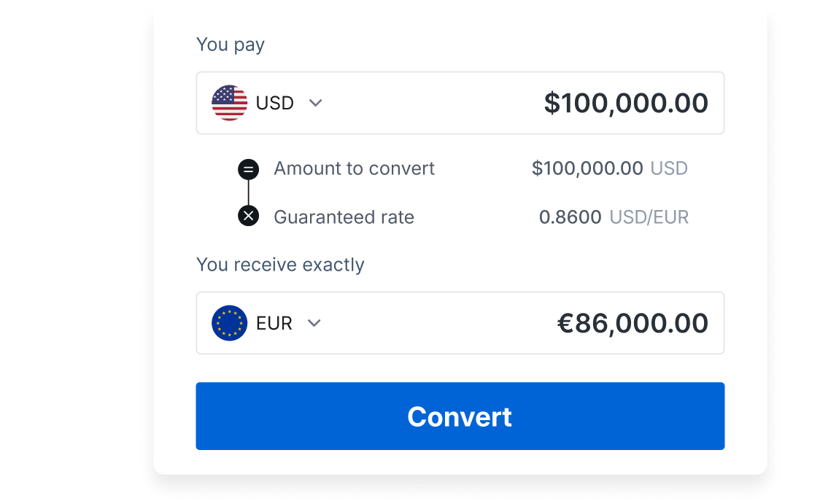This screenshot has width=820, height=504.
Task: Click the You pay heading
Action: 230,44
